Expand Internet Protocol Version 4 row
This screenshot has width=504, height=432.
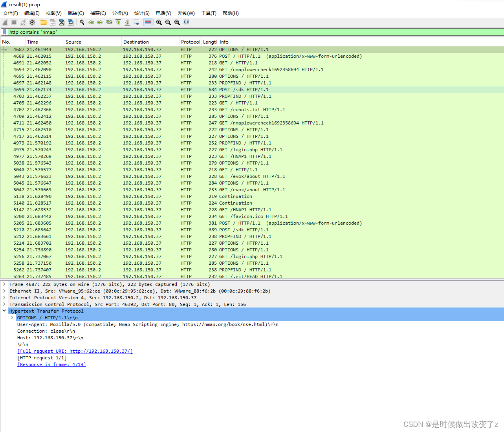(4, 298)
